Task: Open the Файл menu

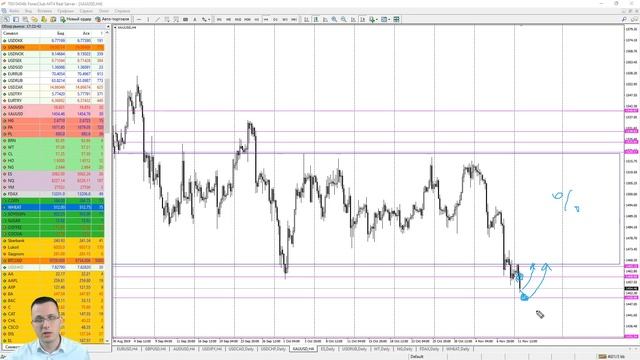Action: (14, 11)
